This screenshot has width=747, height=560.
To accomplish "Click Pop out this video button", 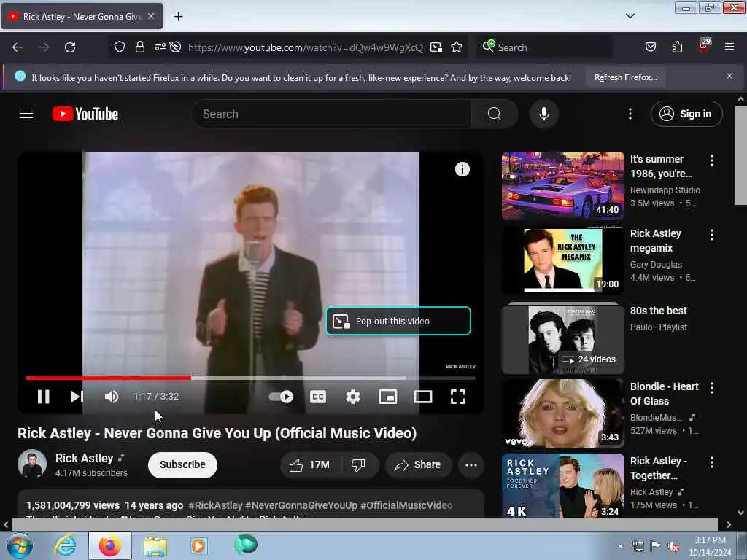I will click(x=399, y=321).
